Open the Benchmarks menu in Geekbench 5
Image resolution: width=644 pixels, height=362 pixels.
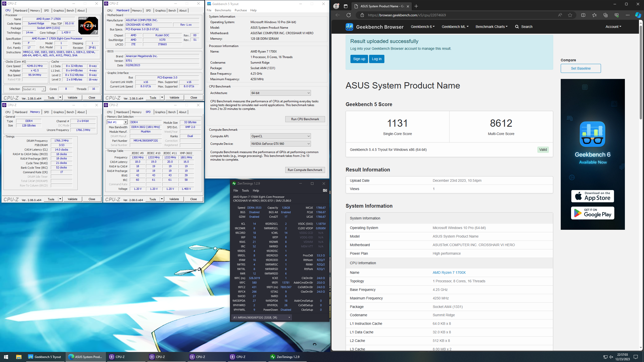(223, 10)
